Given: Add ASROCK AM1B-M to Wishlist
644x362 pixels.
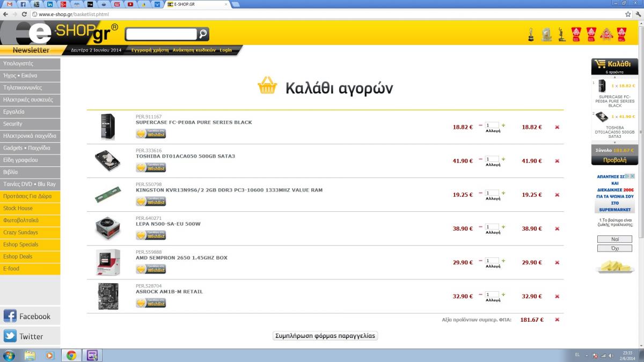Looking at the screenshot, I should point(151,302).
